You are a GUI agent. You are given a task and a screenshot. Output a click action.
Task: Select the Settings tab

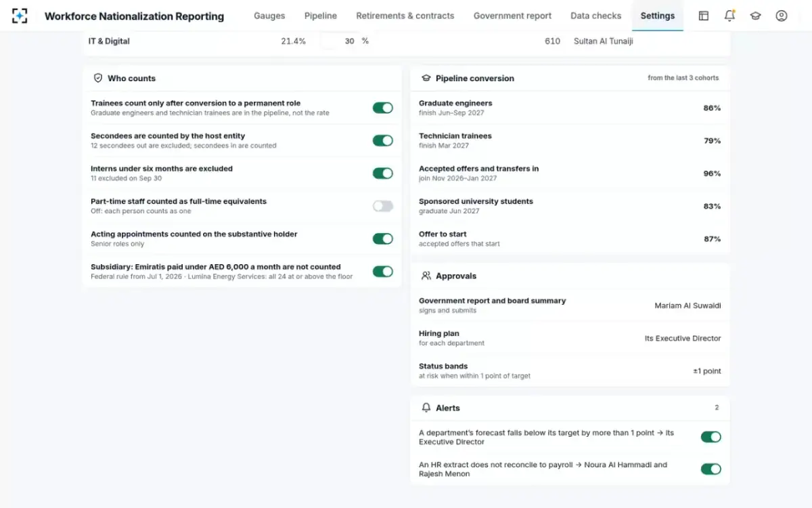pyautogui.click(x=658, y=16)
